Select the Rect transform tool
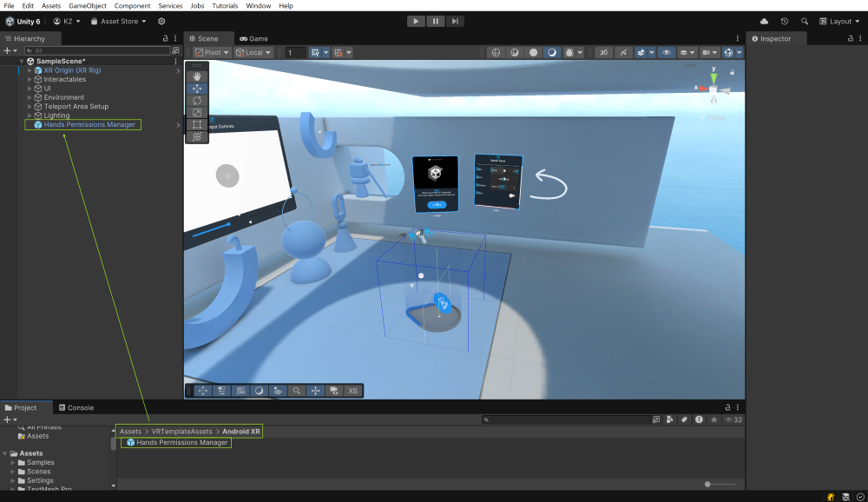The width and height of the screenshot is (868, 502). coord(197,125)
